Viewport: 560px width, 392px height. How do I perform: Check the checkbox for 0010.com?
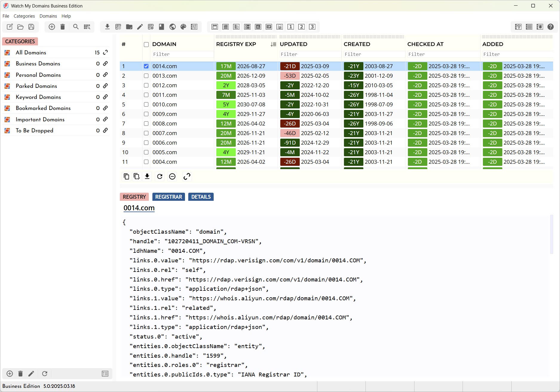[x=146, y=105]
